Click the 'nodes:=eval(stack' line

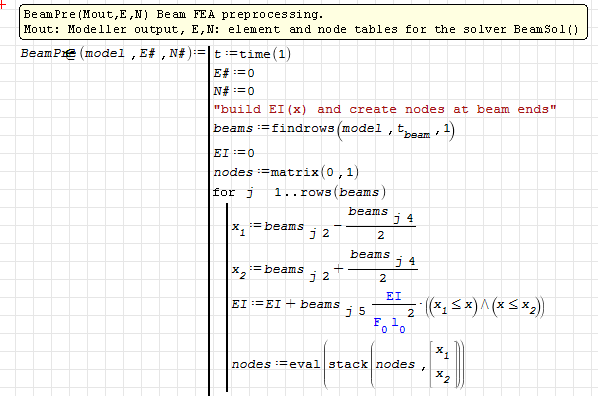[348, 364]
